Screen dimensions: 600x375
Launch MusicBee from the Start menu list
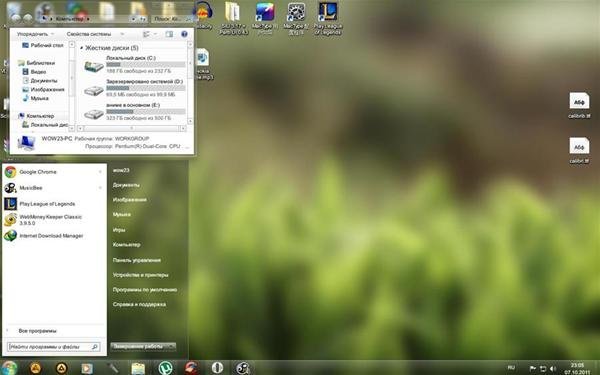coord(53,188)
